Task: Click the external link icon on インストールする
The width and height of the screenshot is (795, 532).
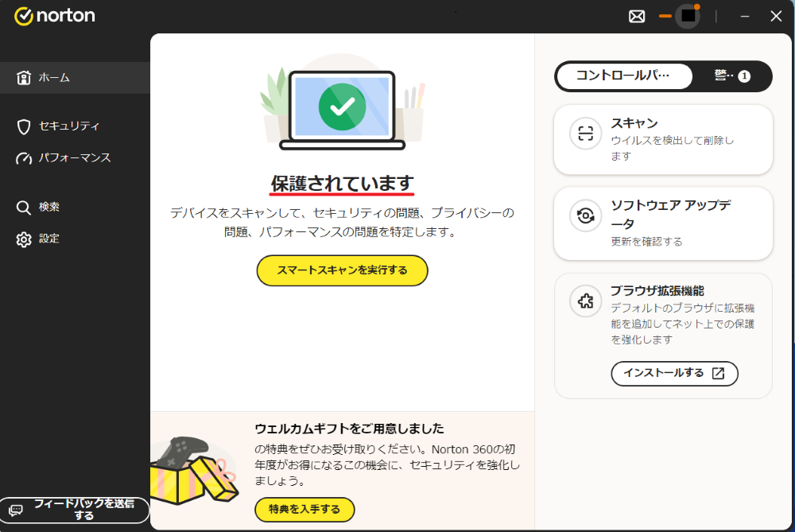Action: [x=718, y=373]
